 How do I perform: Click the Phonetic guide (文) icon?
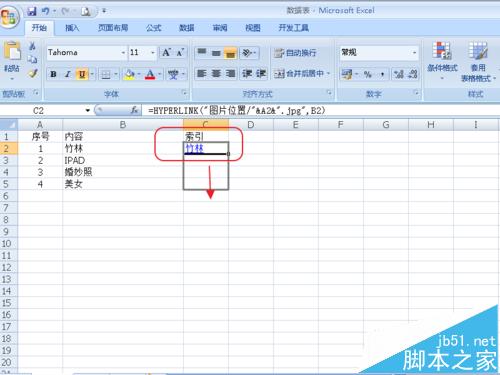point(173,74)
